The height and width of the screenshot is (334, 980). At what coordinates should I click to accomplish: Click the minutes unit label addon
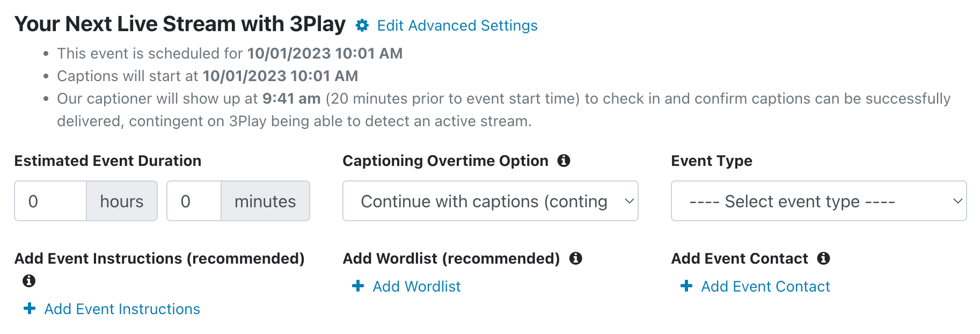tap(265, 201)
